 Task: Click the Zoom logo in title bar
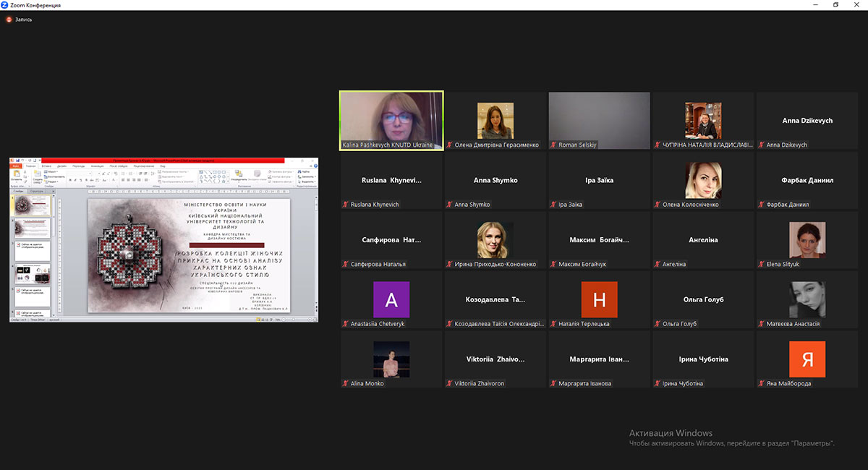(x=5, y=5)
